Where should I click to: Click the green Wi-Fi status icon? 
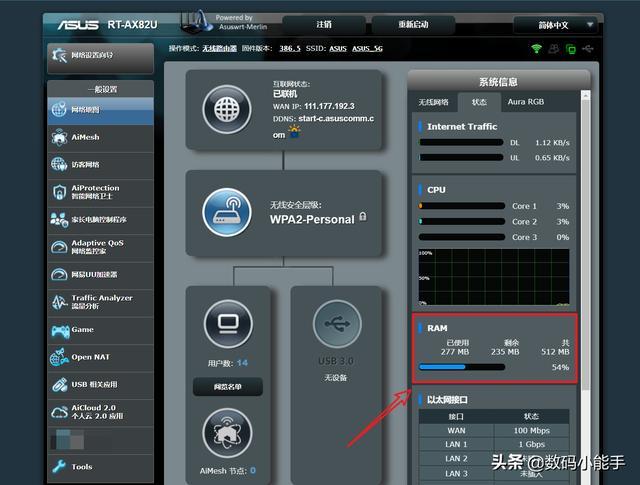point(536,49)
